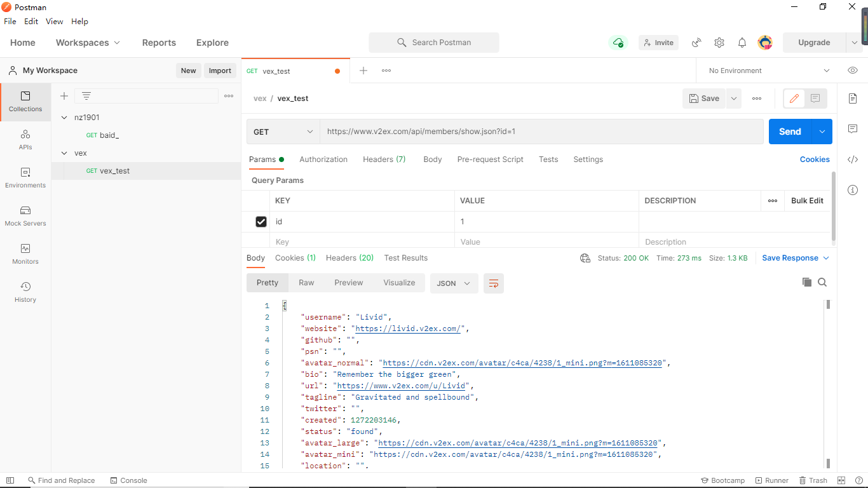Open comments icon in right sidebar
The width and height of the screenshot is (868, 488).
pos(853,129)
